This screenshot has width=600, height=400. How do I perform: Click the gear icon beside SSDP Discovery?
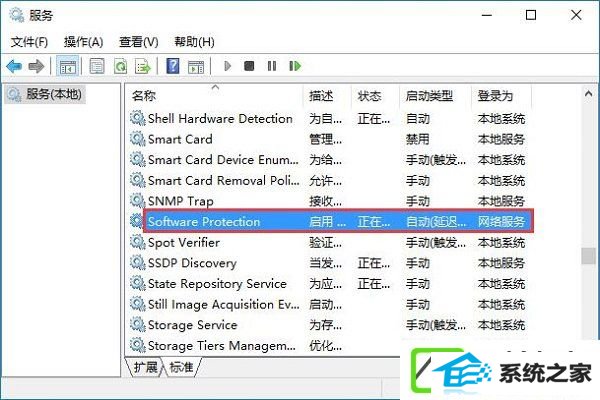pyautogui.click(x=137, y=263)
